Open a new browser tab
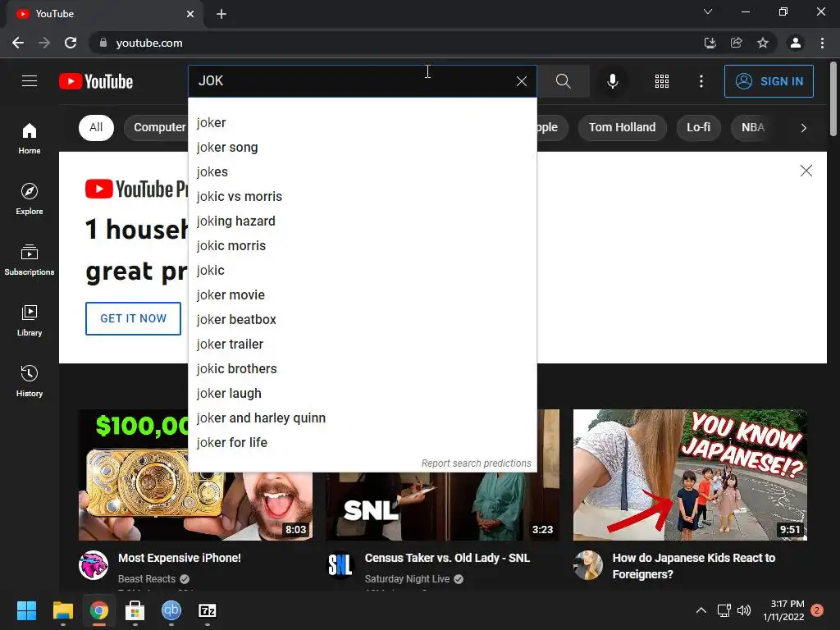Screen dimensions: 840x630 pos(221,14)
